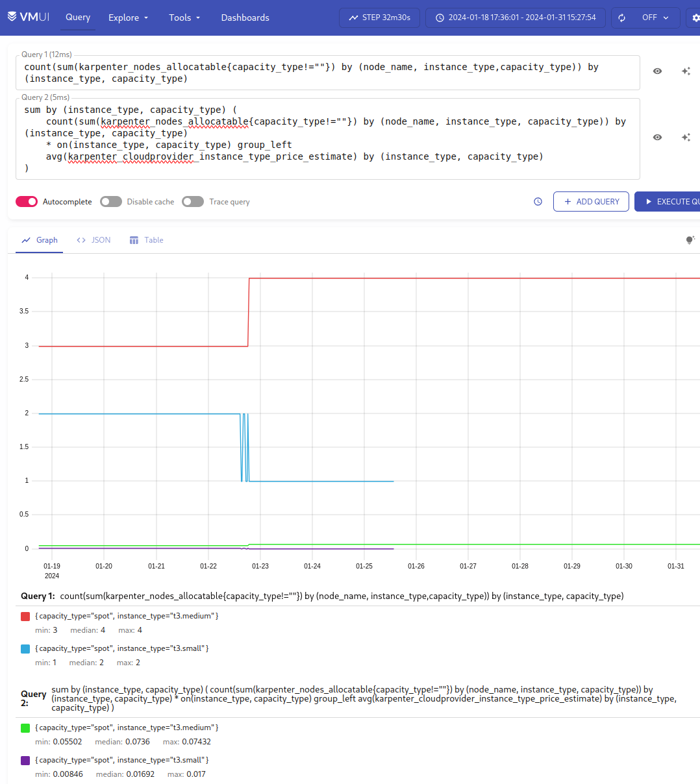Open the time range picker
The width and height of the screenshot is (700, 784).
(x=516, y=18)
